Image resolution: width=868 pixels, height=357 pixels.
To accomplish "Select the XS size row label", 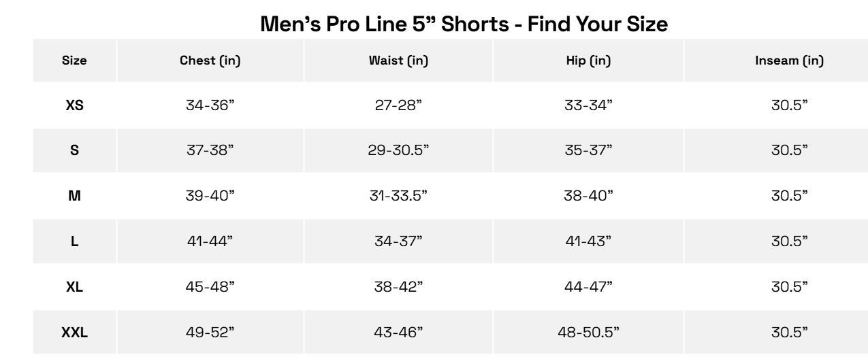I will (74, 105).
